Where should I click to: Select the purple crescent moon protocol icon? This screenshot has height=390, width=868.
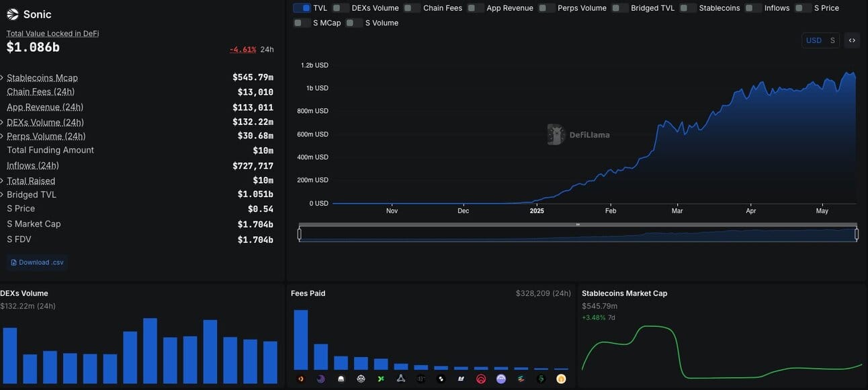click(321, 379)
